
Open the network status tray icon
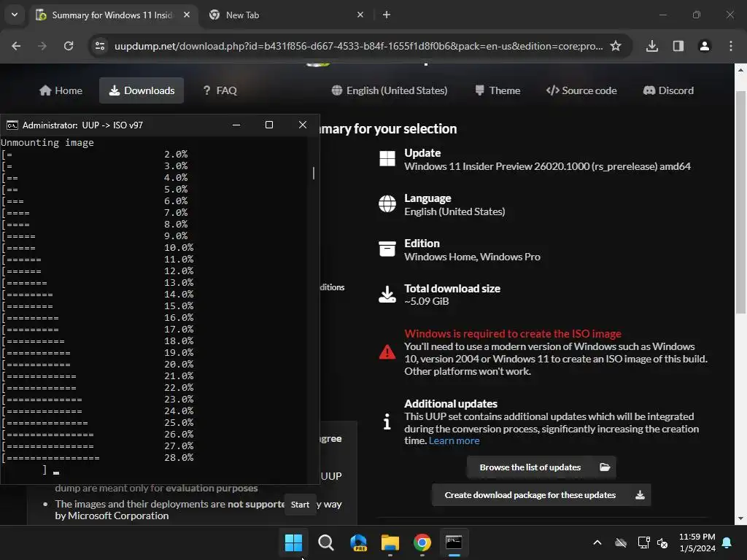[643, 542]
